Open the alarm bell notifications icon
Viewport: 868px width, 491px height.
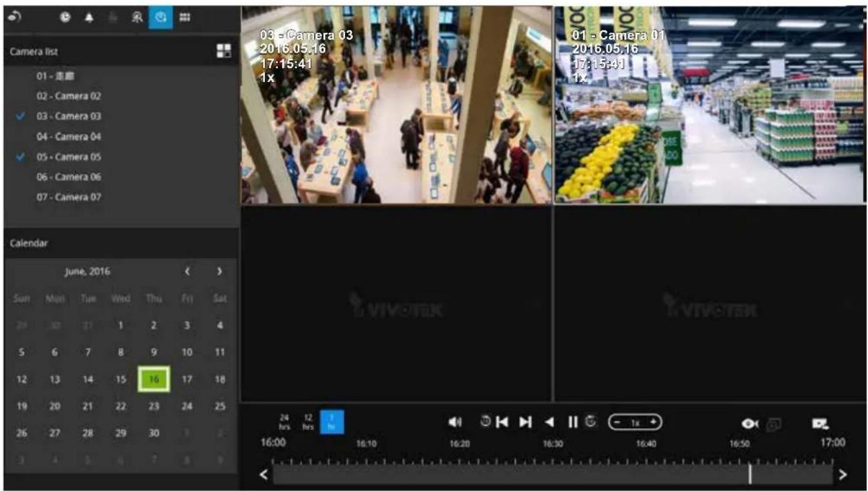88,19
